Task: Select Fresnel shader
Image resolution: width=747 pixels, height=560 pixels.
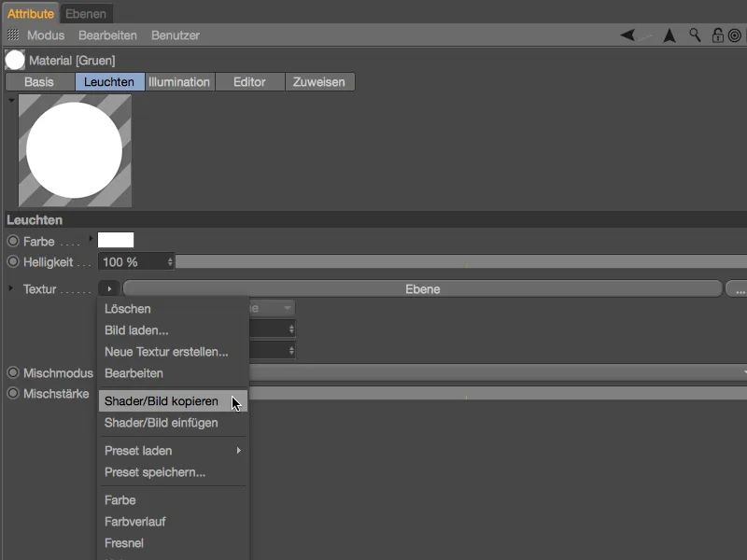Action: [174, 543]
